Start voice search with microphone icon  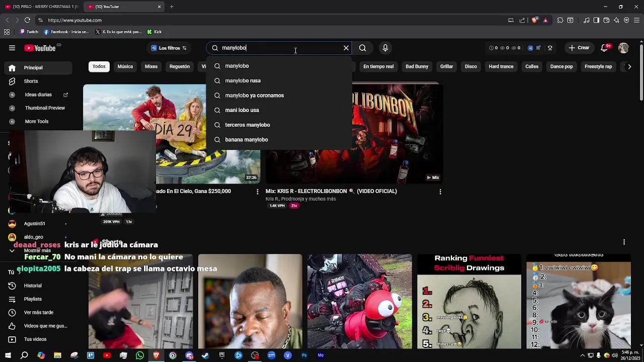point(385,48)
